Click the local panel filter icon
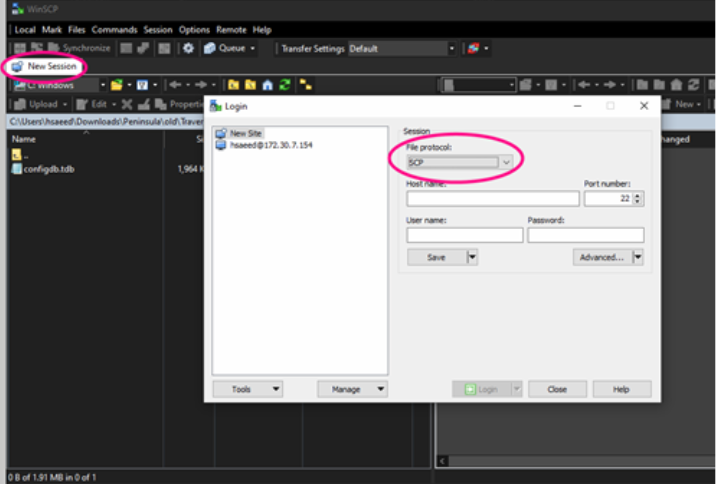 pos(142,85)
